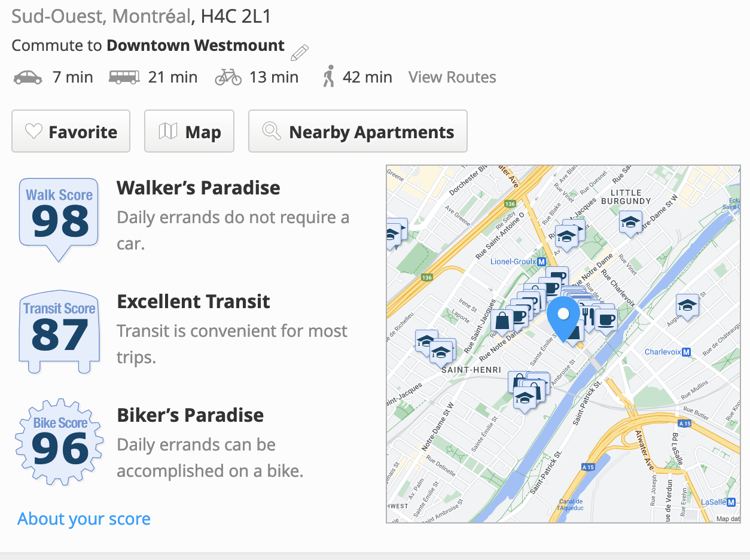750x560 pixels.
Task: Click the car commute time icon
Action: click(28, 77)
